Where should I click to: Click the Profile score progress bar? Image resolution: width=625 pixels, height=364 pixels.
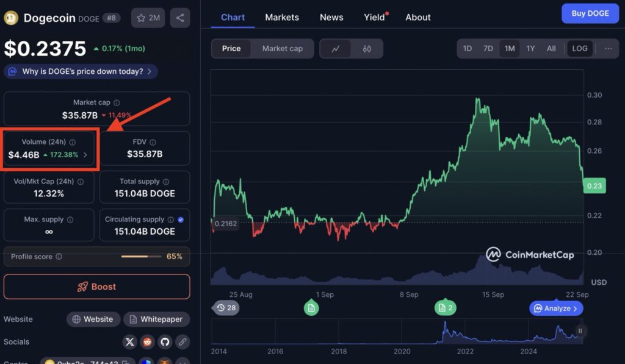click(141, 257)
